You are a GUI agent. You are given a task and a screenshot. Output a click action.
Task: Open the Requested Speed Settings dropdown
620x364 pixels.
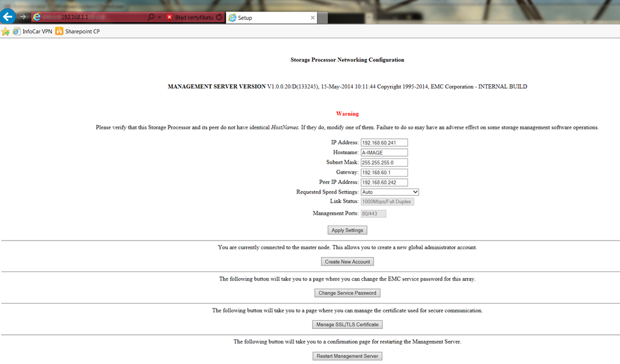tap(389, 192)
